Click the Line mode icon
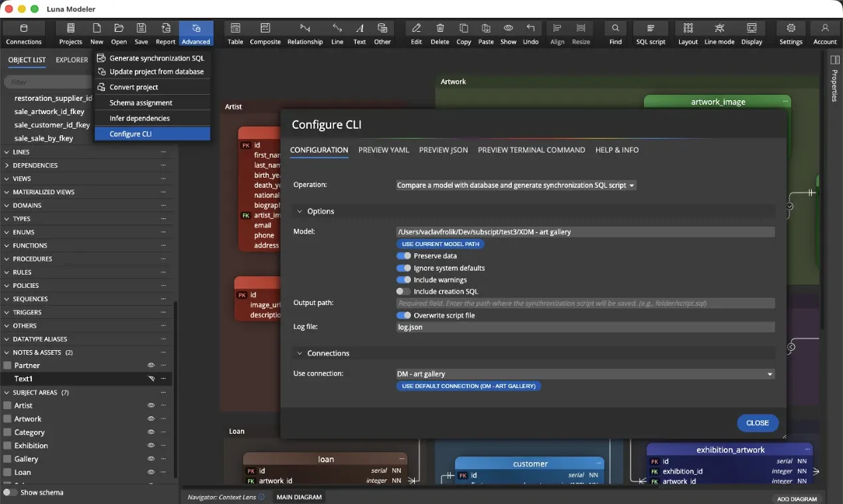The width and height of the screenshot is (843, 504). click(720, 34)
